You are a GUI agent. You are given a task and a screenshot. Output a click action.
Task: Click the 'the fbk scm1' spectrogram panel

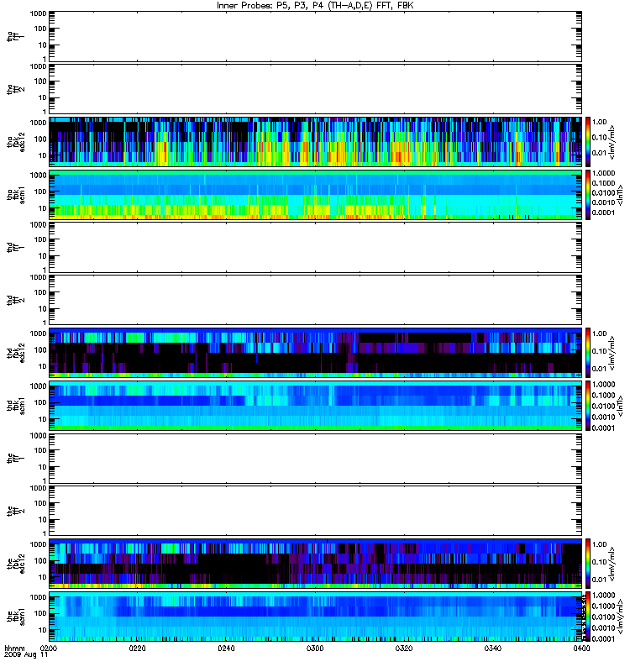tap(316, 617)
